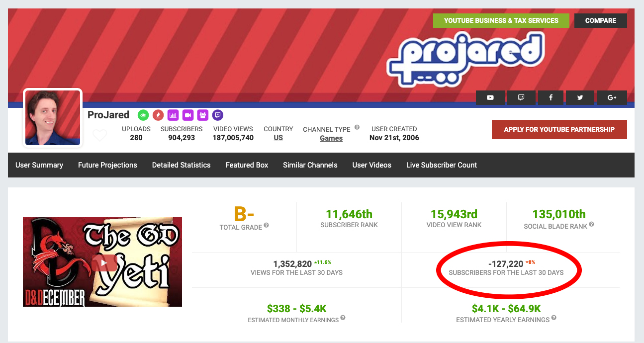Open the Twitter social icon link
The height and width of the screenshot is (343, 644).
click(x=581, y=98)
